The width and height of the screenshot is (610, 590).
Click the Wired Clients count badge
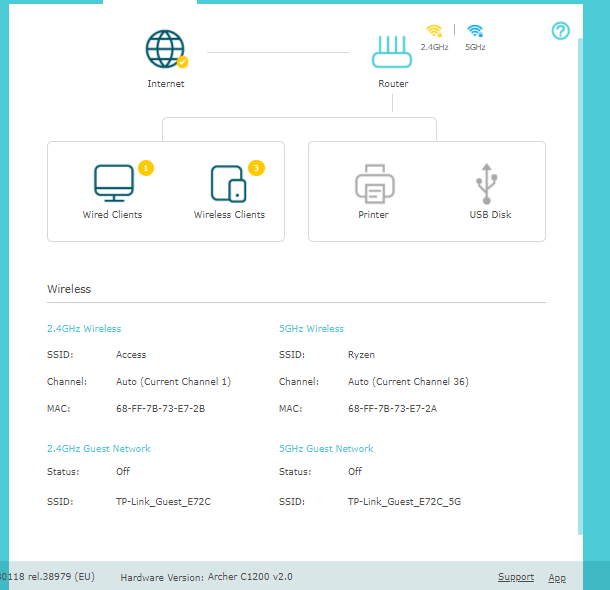(x=146, y=168)
